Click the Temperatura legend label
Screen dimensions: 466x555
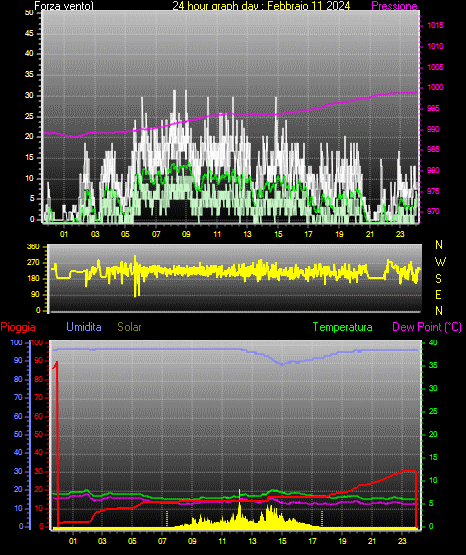(x=343, y=327)
